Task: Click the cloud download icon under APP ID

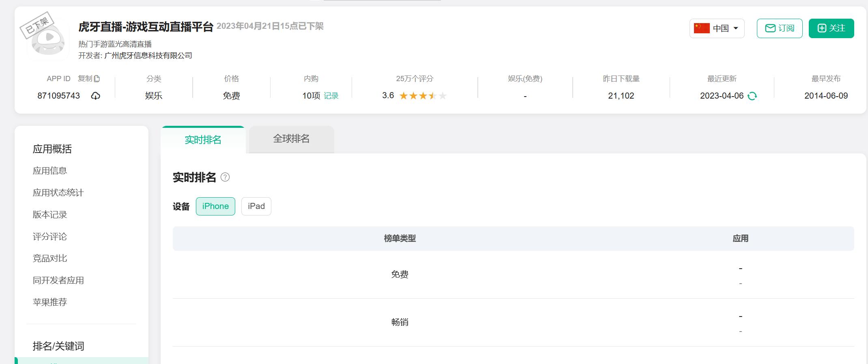Action: [x=95, y=96]
